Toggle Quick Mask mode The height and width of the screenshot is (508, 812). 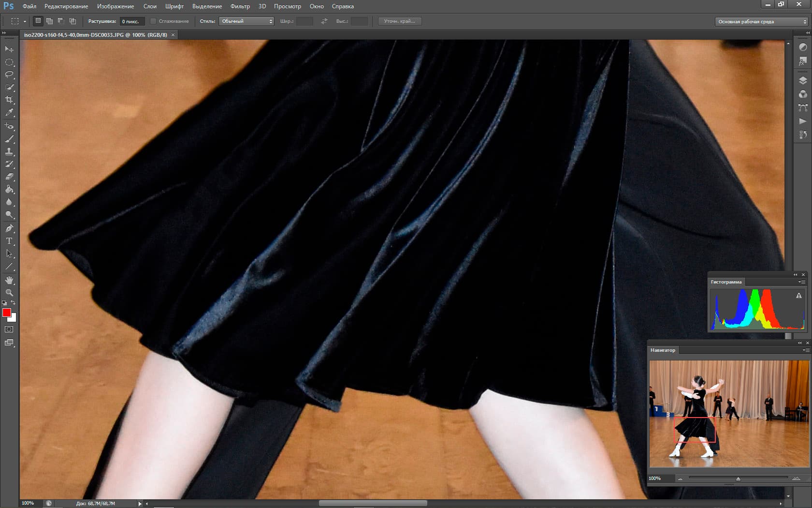tap(9, 329)
